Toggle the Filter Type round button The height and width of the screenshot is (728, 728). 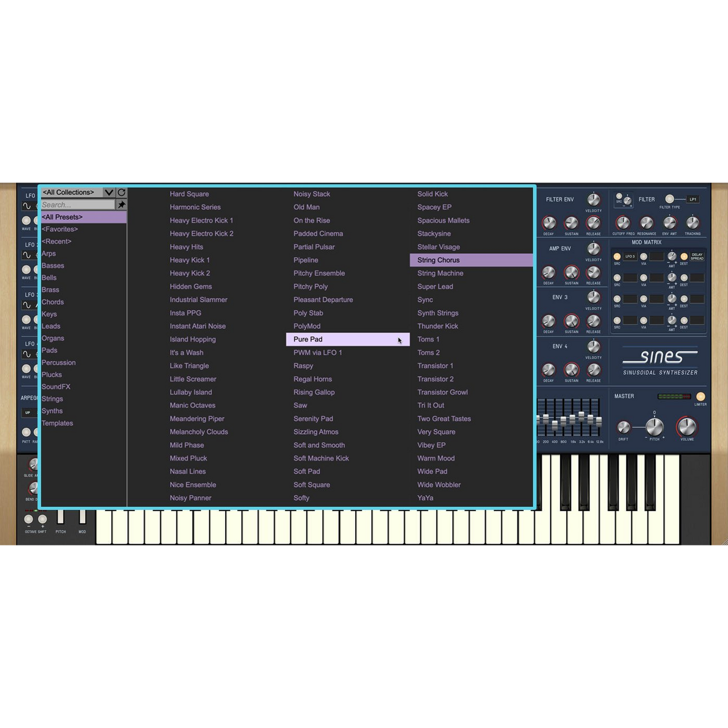point(670,199)
